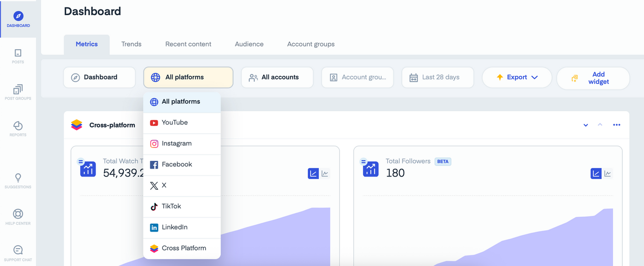Viewport: 644px width, 266px height.
Task: Open the Export dropdown
Action: pyautogui.click(x=517, y=77)
